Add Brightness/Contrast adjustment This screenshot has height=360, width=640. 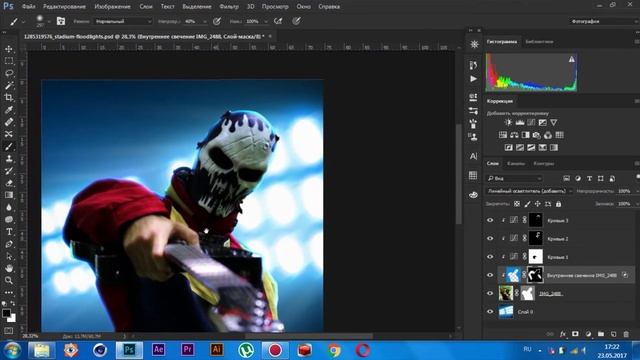pos(508,122)
